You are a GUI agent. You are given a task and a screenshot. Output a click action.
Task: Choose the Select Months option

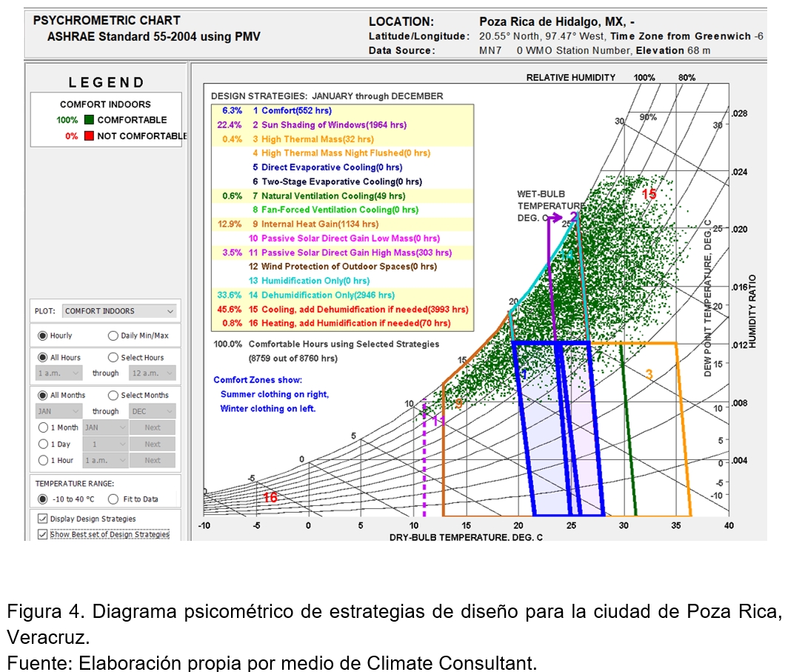(113, 395)
